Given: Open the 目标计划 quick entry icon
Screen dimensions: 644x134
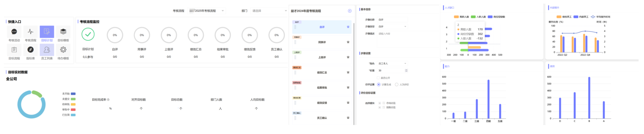Looking at the screenshot, I should (47, 32).
